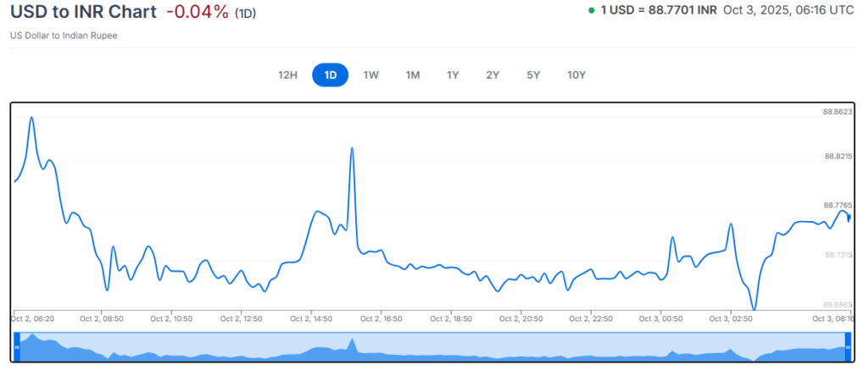Click the USD to INR Chart title
This screenshot has width=868, height=377.
[83, 13]
